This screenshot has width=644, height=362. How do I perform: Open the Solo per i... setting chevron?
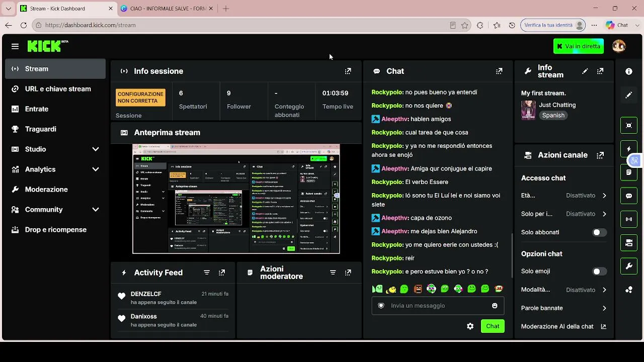tap(604, 214)
